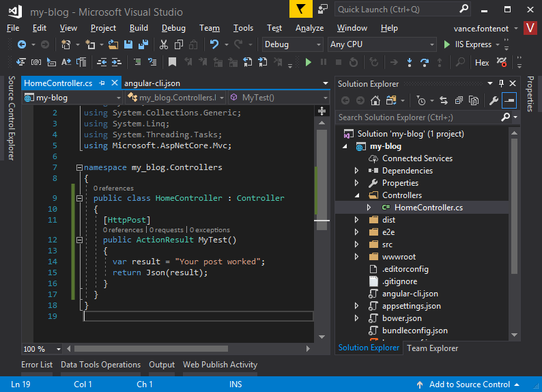Toggle a bookmark on the current line
542x392 pixels.
pyautogui.click(x=172, y=62)
